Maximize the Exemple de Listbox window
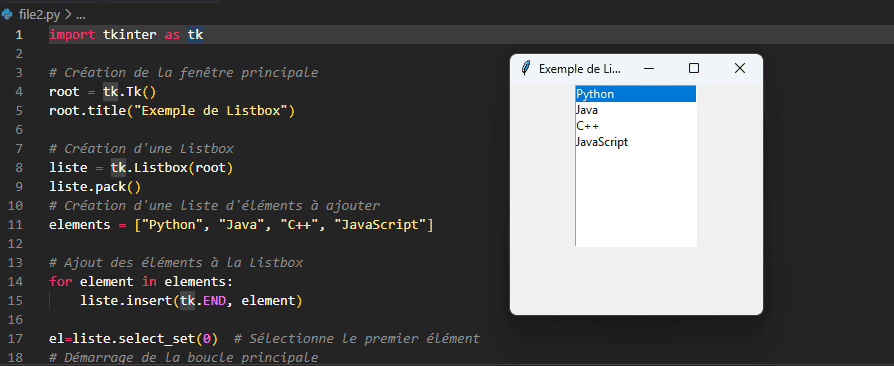The width and height of the screenshot is (894, 366). click(x=694, y=68)
